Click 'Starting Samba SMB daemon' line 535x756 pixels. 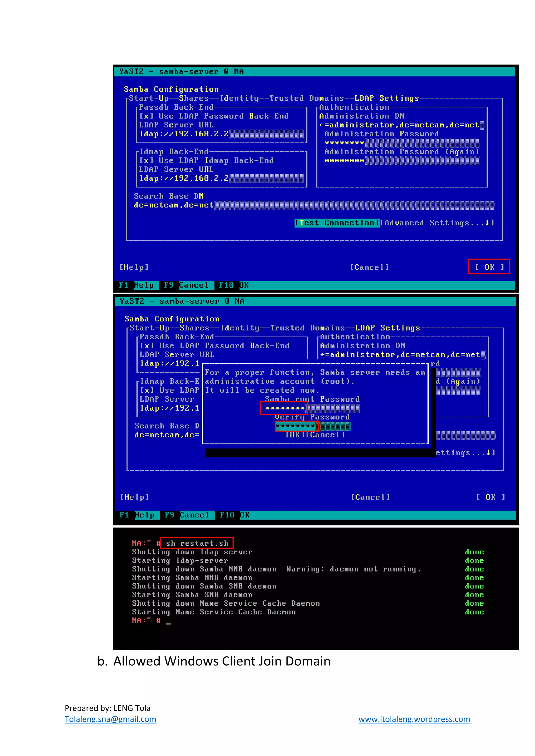click(192, 595)
